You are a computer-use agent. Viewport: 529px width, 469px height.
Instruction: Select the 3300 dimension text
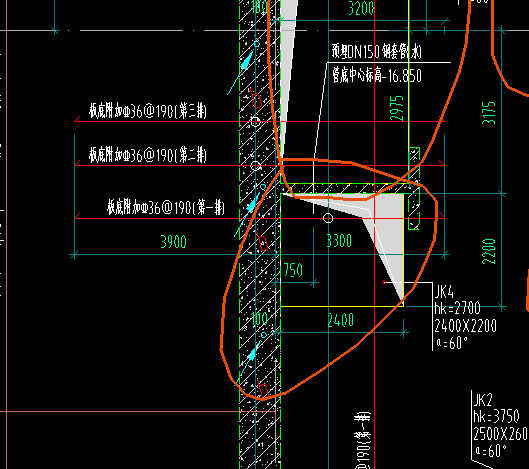tap(339, 241)
